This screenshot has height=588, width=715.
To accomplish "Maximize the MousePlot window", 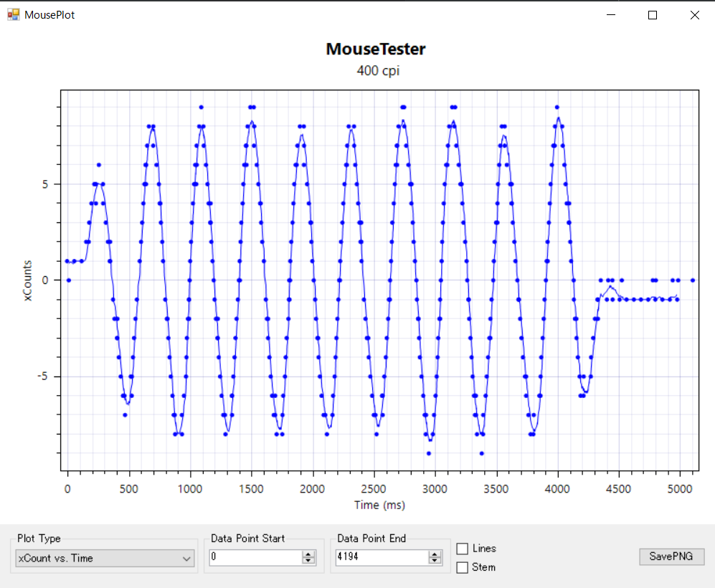I will click(653, 15).
